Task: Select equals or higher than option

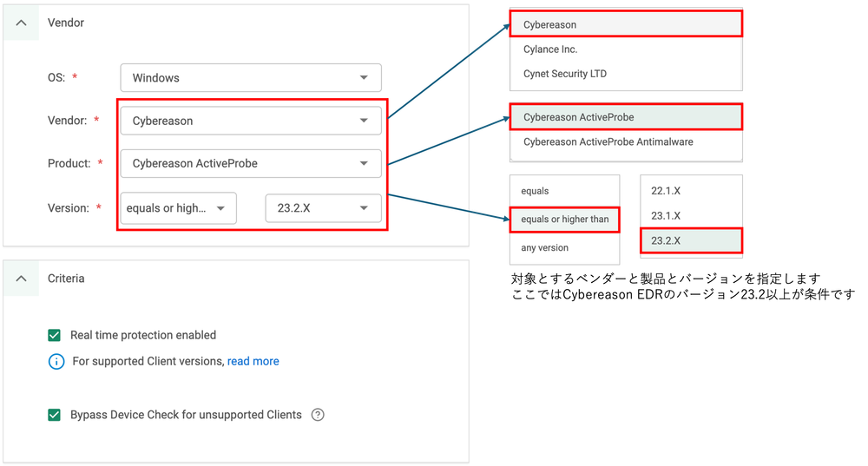Action: click(565, 220)
